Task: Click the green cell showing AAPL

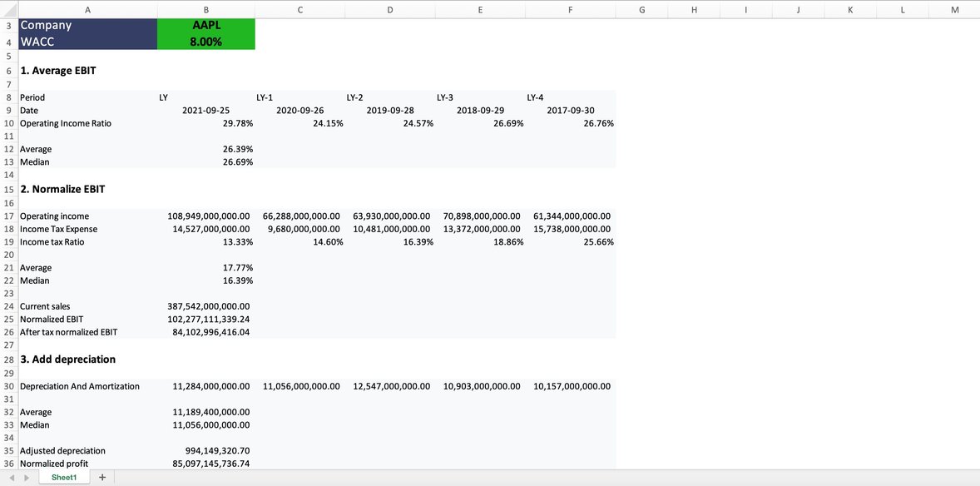Action: click(205, 25)
